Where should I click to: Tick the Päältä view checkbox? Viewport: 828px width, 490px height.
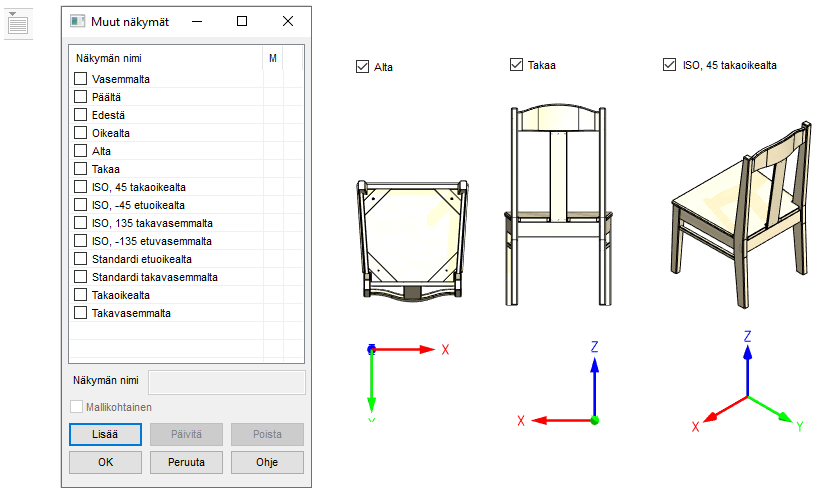pos(81,97)
